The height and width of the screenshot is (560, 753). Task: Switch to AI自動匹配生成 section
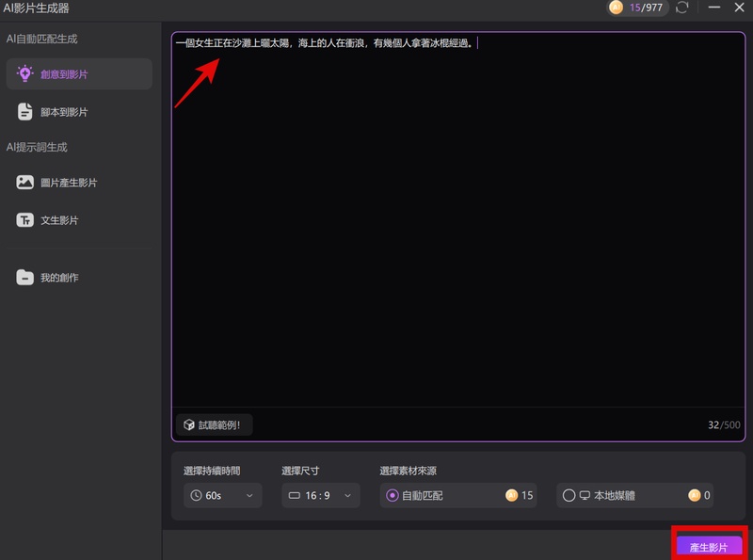[x=43, y=38]
